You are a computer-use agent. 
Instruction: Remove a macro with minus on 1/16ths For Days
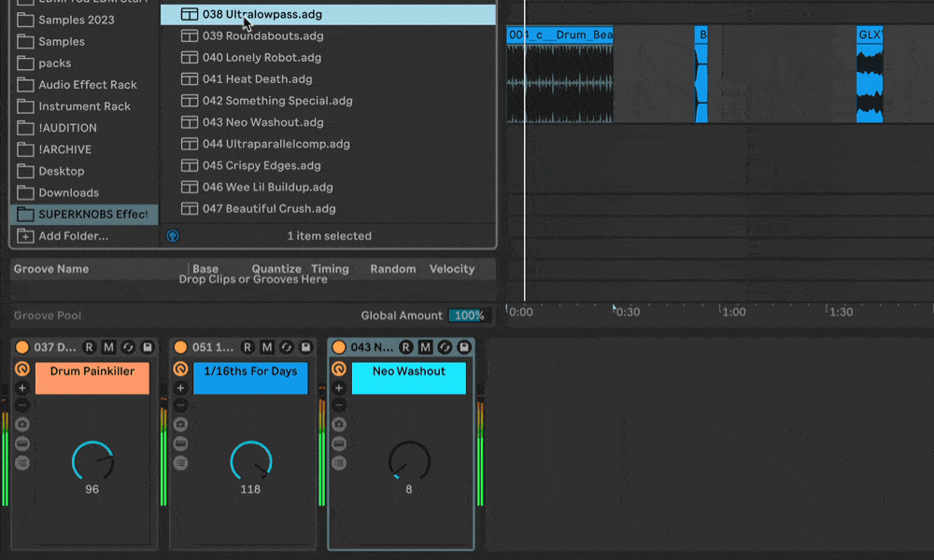181,406
